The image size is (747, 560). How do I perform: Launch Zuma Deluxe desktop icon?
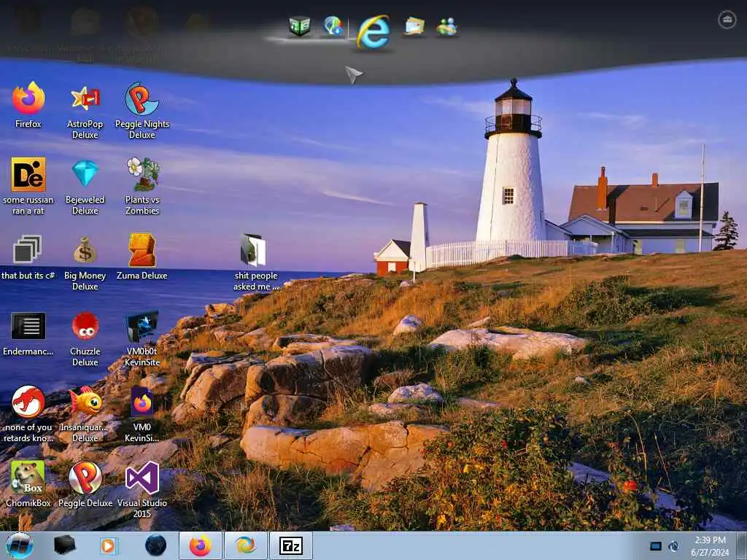pyautogui.click(x=142, y=257)
